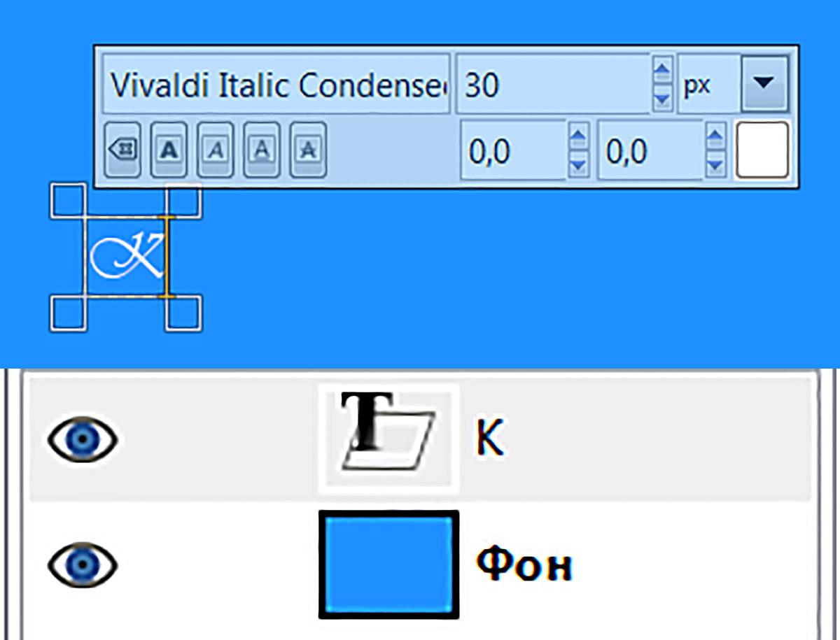The image size is (840, 640).
Task: Click the text layer T icon thumbnail
Action: click(388, 438)
